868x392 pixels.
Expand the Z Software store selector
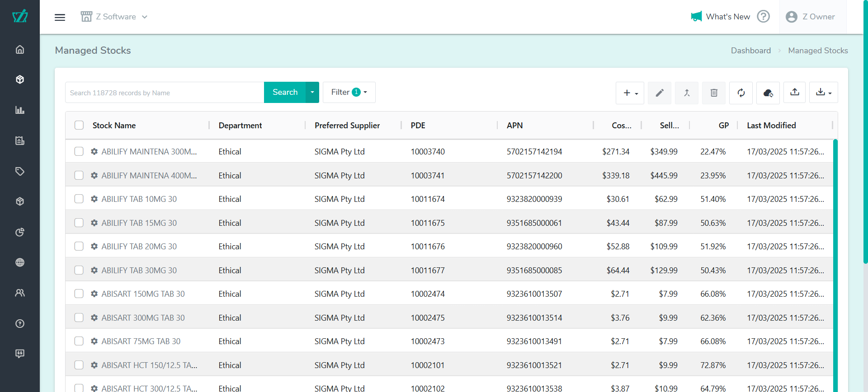point(114,17)
